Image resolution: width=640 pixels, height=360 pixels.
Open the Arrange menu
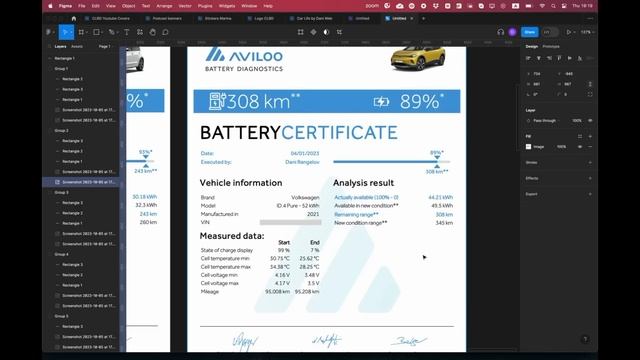164,6
